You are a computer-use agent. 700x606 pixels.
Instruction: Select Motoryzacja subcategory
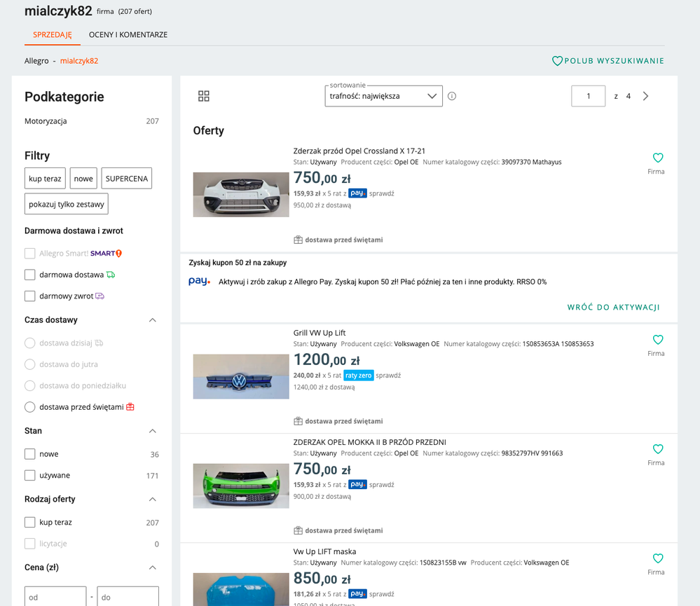click(x=46, y=121)
